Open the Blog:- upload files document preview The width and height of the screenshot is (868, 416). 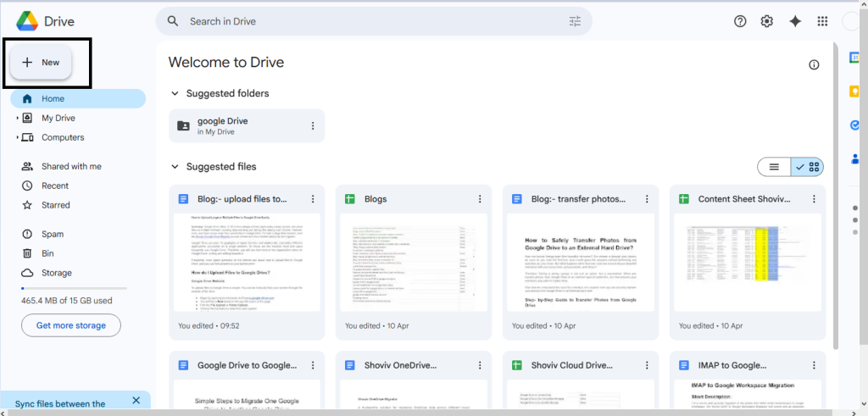coord(247,263)
